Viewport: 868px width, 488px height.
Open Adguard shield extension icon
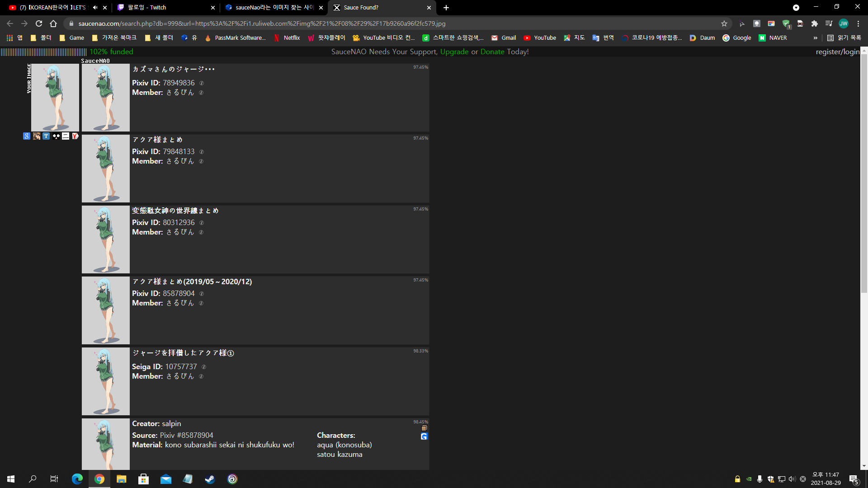786,23
